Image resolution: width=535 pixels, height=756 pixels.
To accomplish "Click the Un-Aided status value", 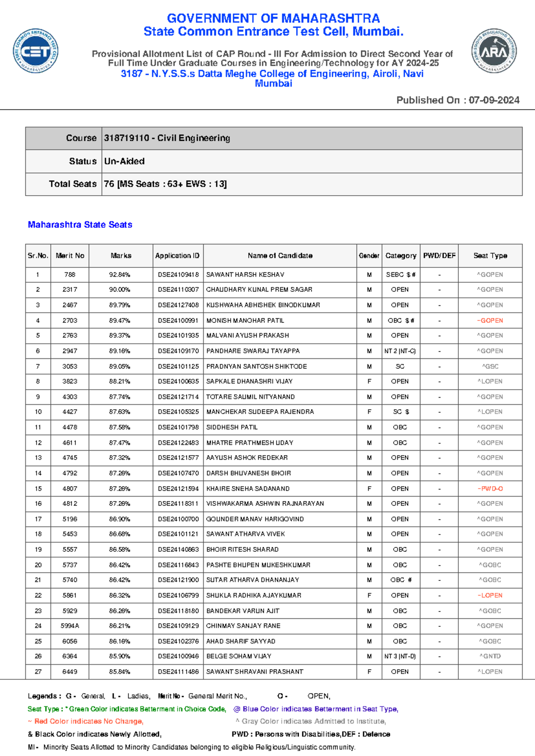I will pyautogui.click(x=124, y=161).
